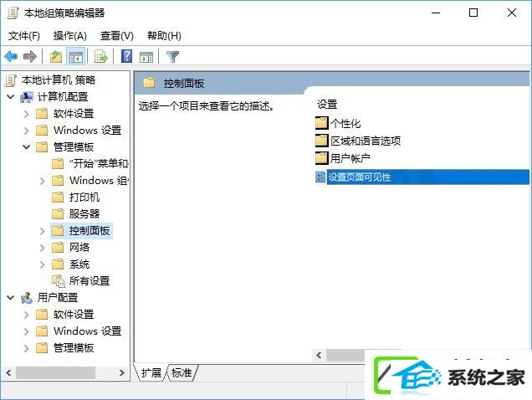Toggle the show/hide console tree icon
This screenshot has width=532, height=400.
click(x=75, y=56)
